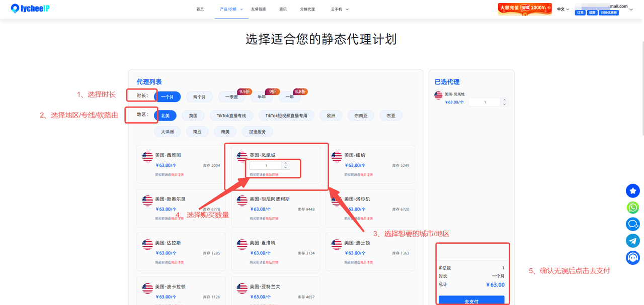This screenshot has height=305, width=644.
Task: Expand the 产品/价格 dropdown menu
Action: click(231, 9)
